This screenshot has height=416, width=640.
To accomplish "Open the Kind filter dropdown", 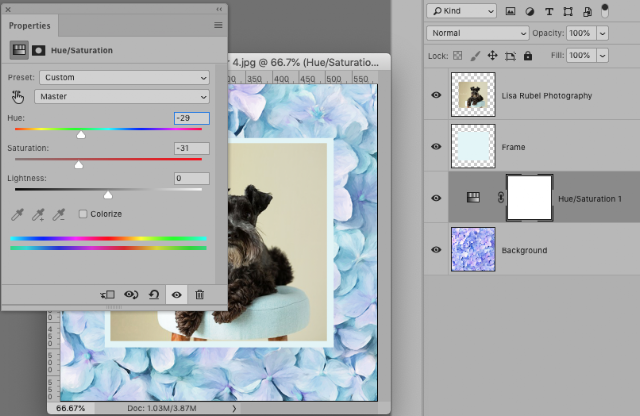I will click(x=461, y=11).
